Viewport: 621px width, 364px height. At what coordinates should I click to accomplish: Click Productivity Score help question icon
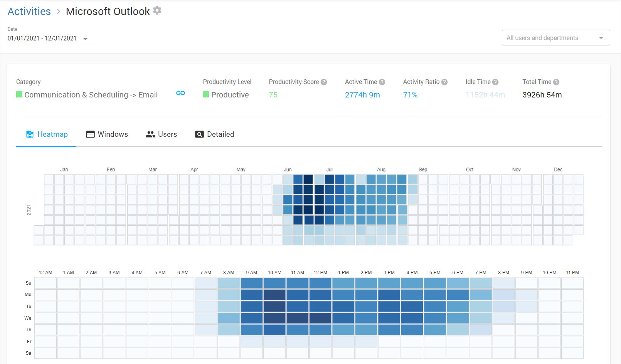point(324,82)
